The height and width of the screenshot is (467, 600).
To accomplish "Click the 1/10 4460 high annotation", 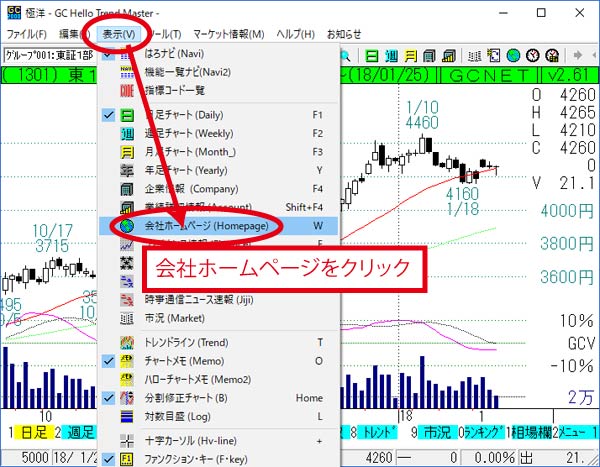I will (x=422, y=115).
